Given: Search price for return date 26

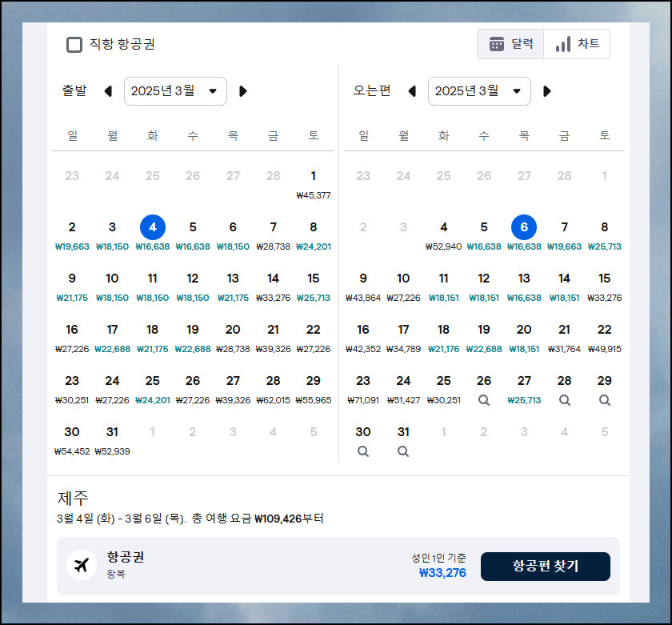Looking at the screenshot, I should 484,400.
